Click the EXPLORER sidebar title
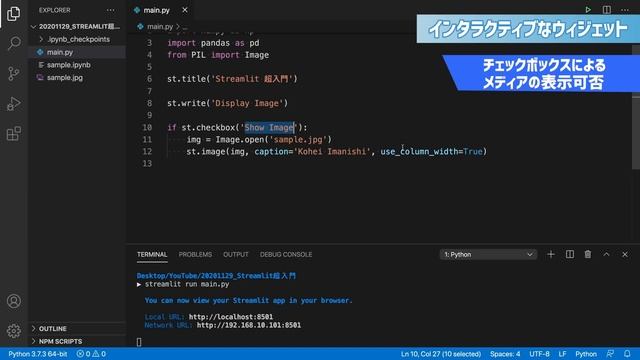 pos(55,10)
